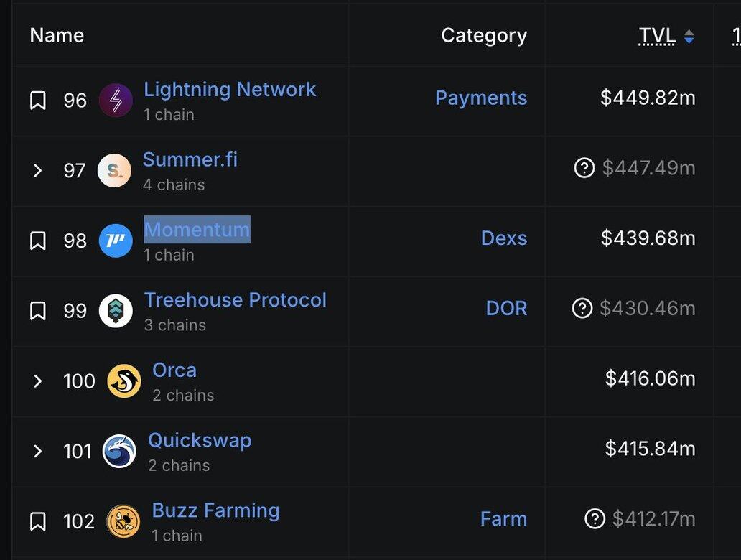Expand the Quickswap child protocols
Screen dimensions: 741x560
point(38,451)
